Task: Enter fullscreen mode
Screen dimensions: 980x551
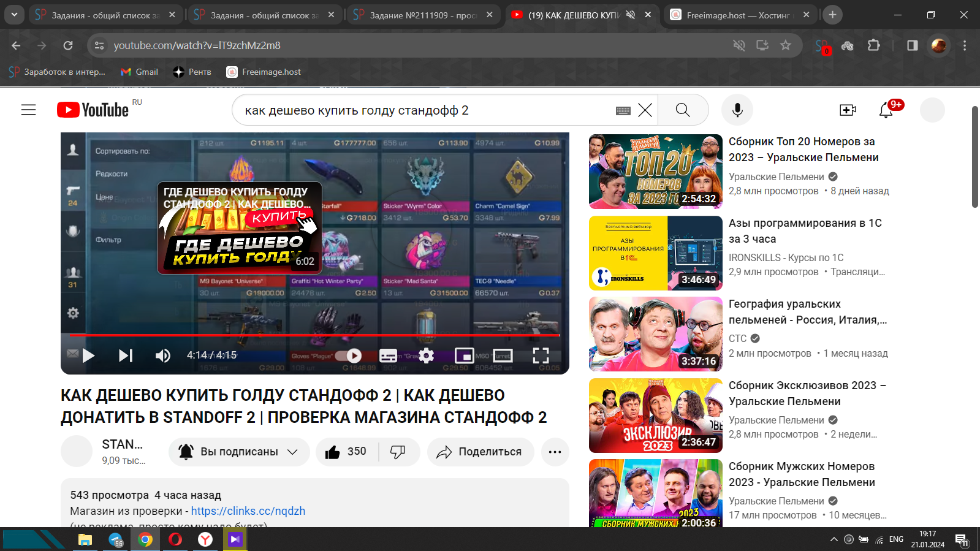Action: click(541, 355)
